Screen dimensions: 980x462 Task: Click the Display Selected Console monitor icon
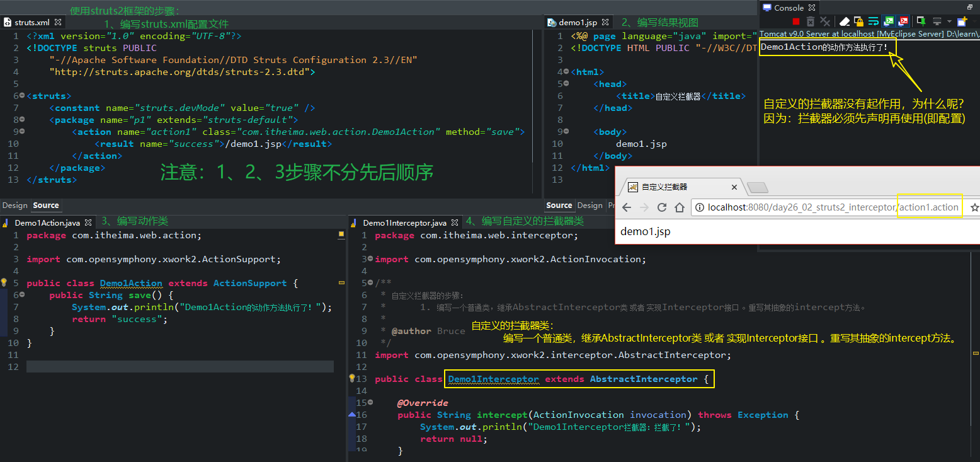tap(937, 21)
